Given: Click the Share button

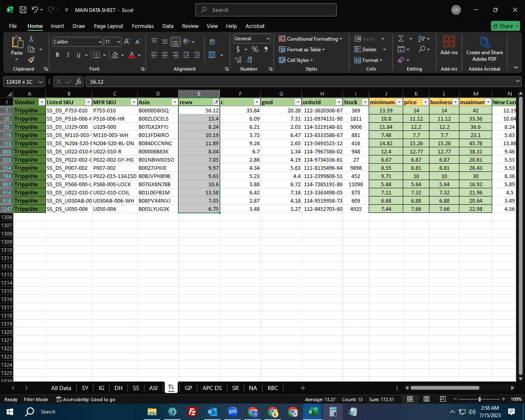Looking at the screenshot, I should [505, 26].
